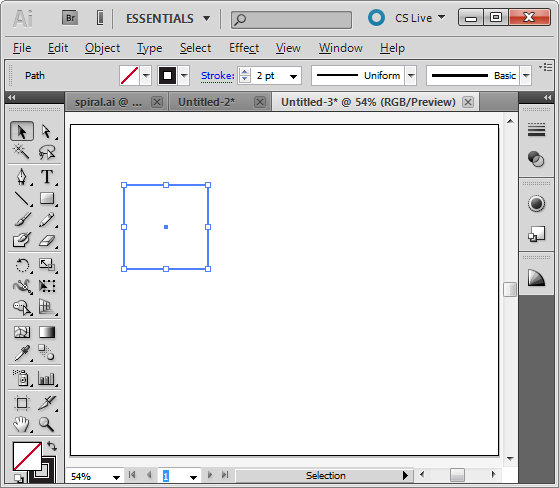Open the Effect menu

244,48
